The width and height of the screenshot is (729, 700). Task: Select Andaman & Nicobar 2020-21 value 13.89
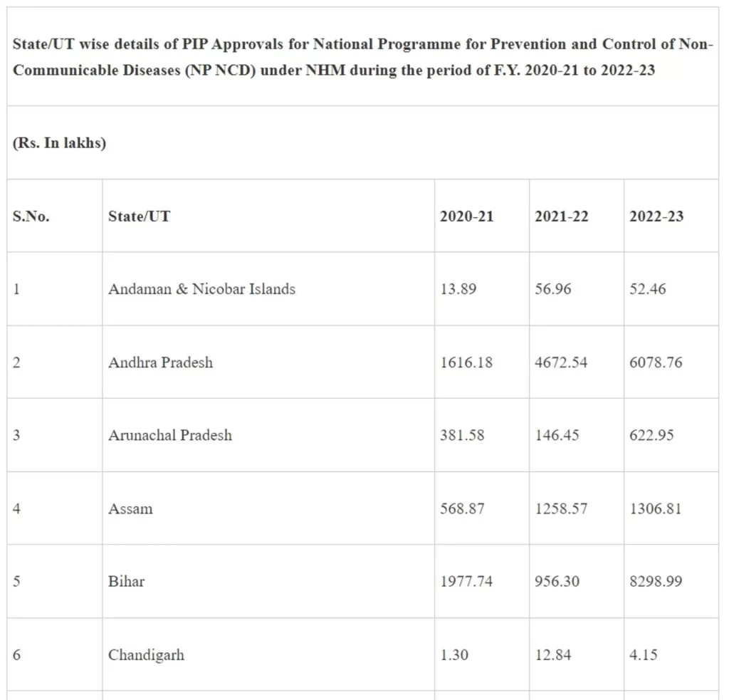pos(458,289)
